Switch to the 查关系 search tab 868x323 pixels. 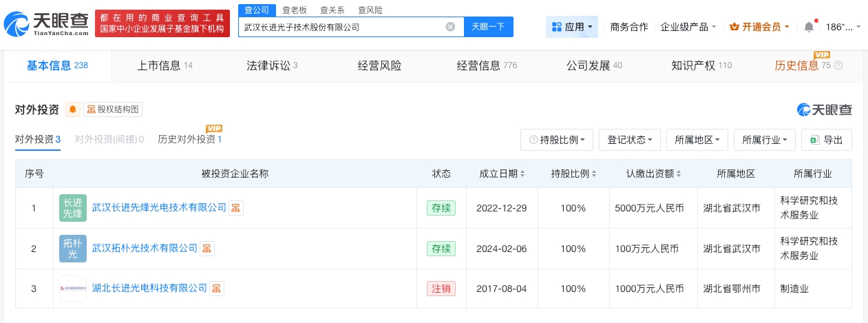333,10
